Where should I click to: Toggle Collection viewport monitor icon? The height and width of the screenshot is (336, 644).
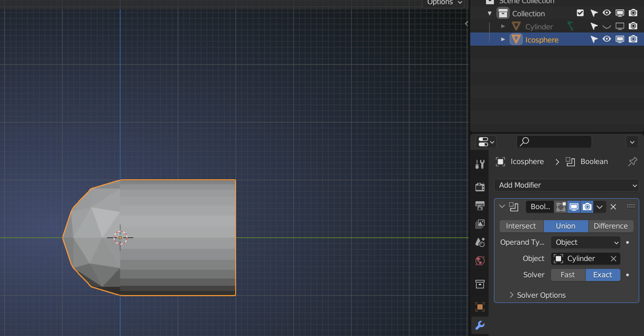620,13
